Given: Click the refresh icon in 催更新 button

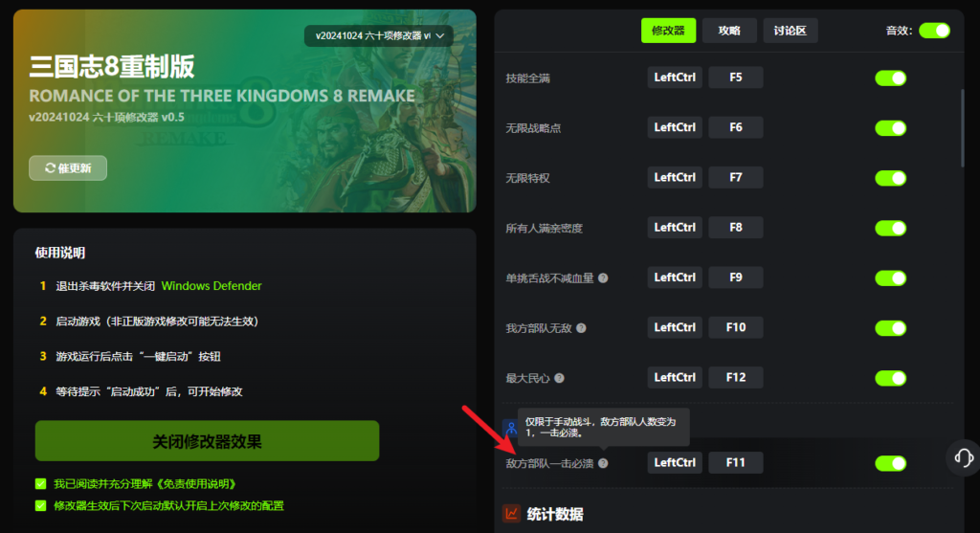Looking at the screenshot, I should pos(50,168).
